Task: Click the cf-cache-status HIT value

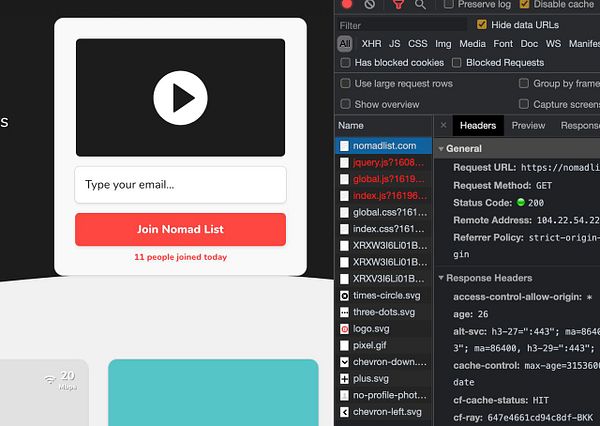Action: [540, 400]
